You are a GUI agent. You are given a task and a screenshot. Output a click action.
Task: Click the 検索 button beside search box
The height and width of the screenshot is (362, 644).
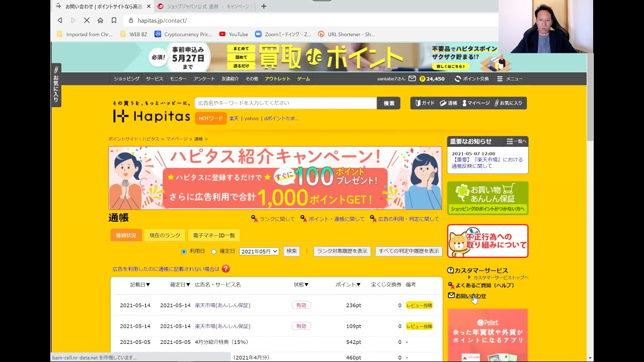pyautogui.click(x=389, y=103)
